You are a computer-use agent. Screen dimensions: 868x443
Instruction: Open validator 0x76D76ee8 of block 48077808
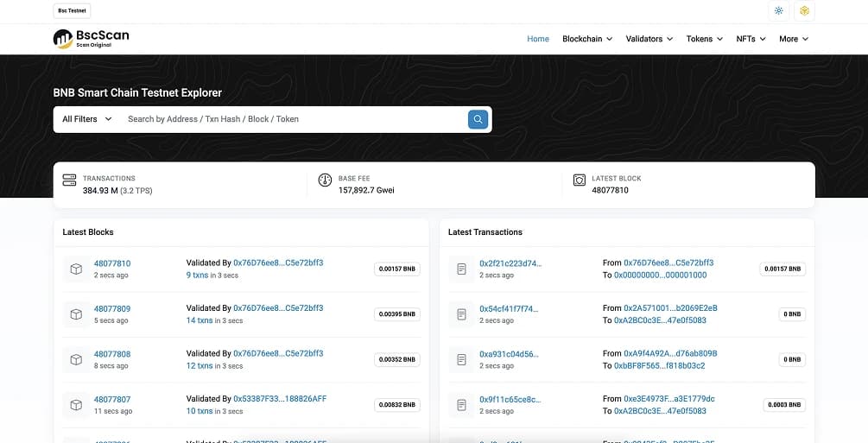(278, 354)
